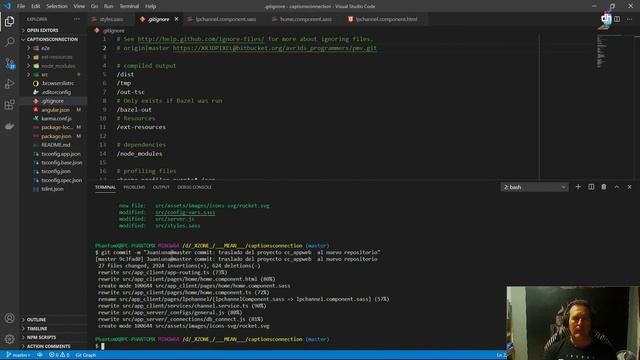
Task: Select the bash terminal dropdown
Action: click(x=534, y=187)
